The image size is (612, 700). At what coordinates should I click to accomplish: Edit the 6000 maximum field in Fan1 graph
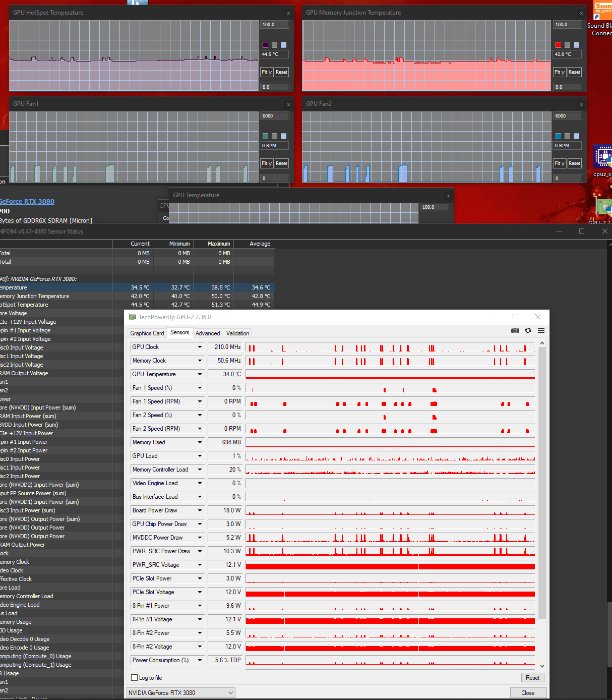coord(275,116)
